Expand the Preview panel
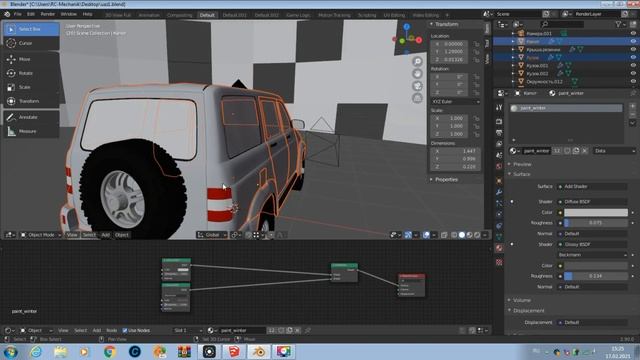Viewport: 640px width, 360px height. coord(522,164)
